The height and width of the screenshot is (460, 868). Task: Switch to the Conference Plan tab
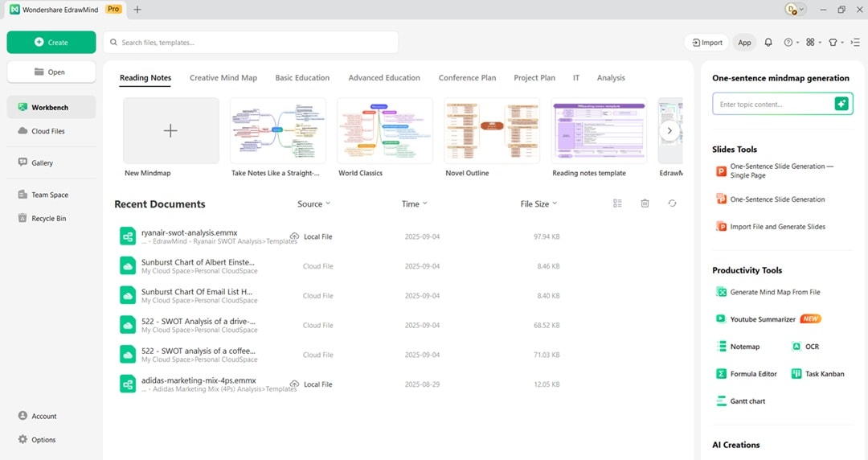click(x=467, y=77)
